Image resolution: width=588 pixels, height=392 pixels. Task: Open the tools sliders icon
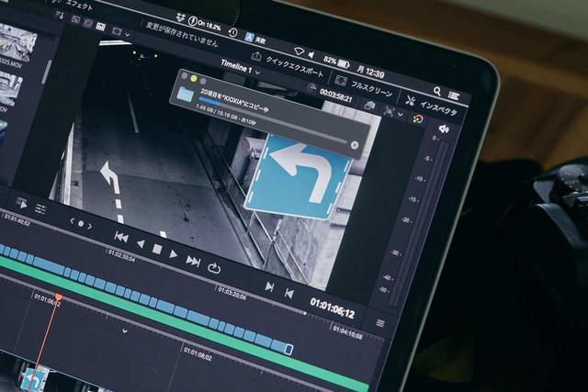point(40,208)
